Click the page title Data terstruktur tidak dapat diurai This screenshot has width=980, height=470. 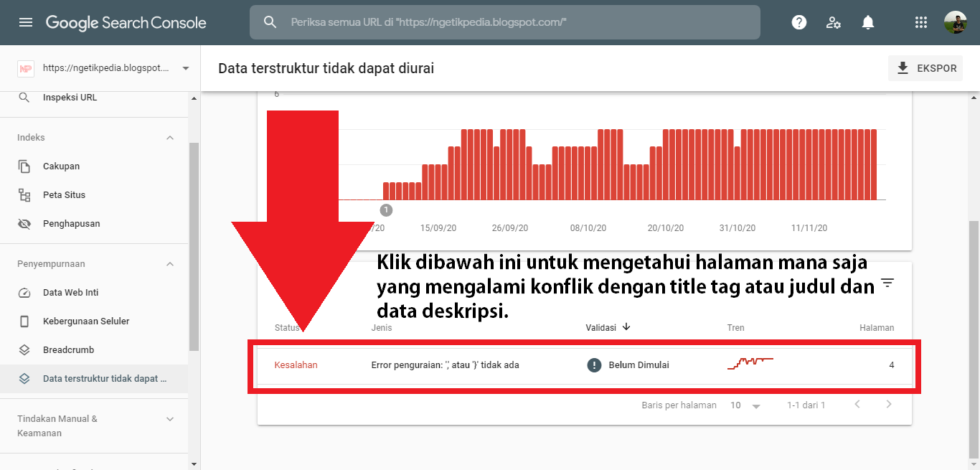[x=326, y=68]
